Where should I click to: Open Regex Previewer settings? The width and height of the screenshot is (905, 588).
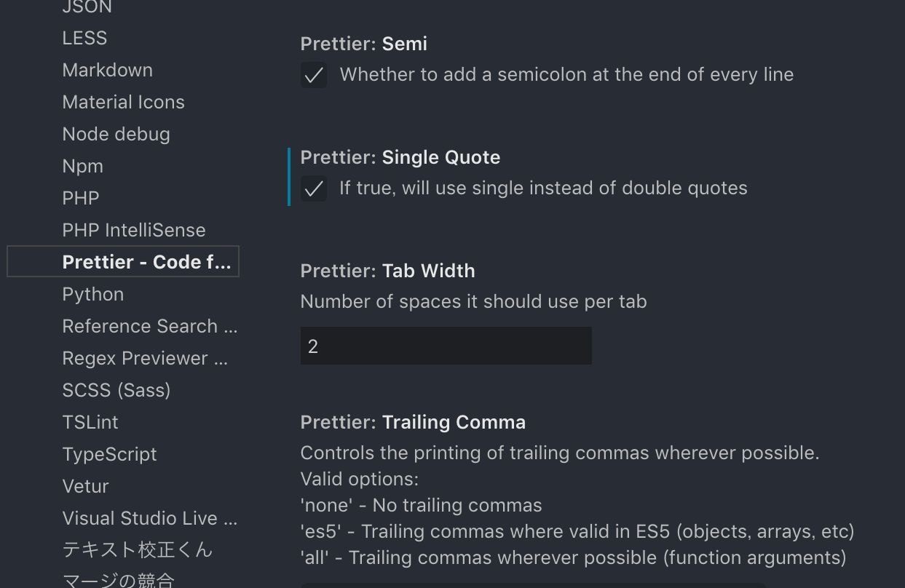(146, 358)
